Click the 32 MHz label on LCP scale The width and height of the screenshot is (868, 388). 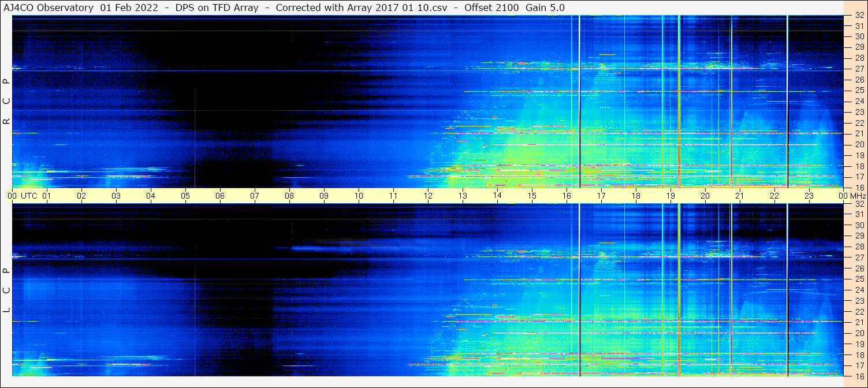point(859,204)
